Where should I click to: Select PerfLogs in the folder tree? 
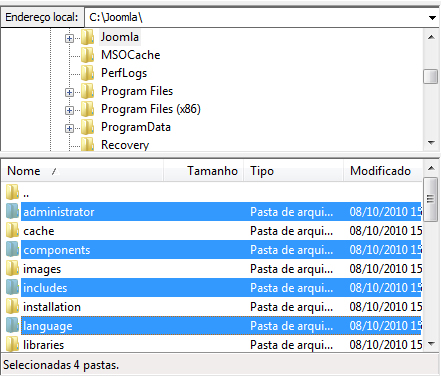click(x=124, y=73)
